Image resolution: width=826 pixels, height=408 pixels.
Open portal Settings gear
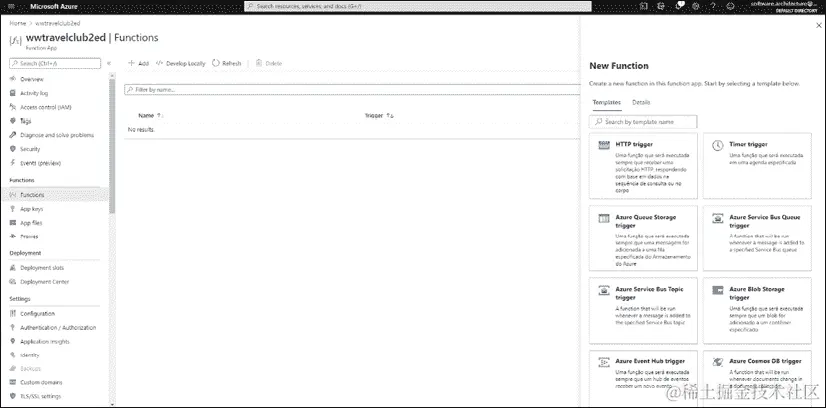pyautogui.click(x=696, y=6)
